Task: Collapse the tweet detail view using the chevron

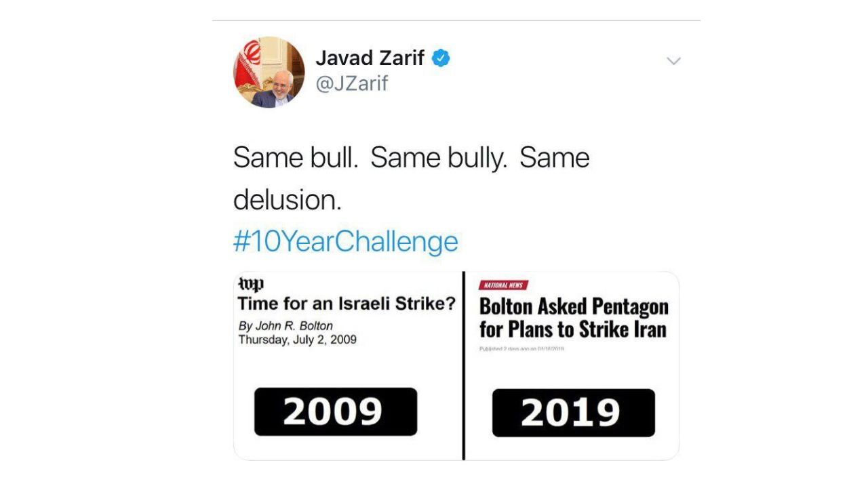Action: [x=673, y=61]
